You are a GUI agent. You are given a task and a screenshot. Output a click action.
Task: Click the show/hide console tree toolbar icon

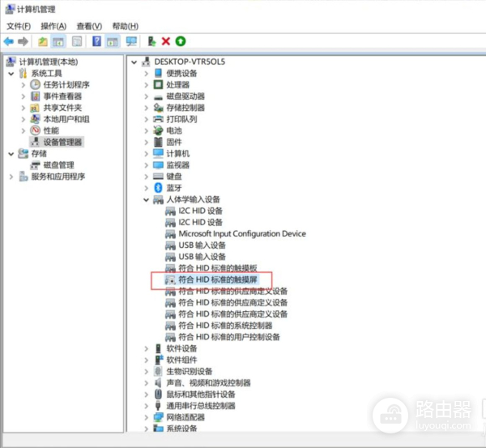[58, 41]
